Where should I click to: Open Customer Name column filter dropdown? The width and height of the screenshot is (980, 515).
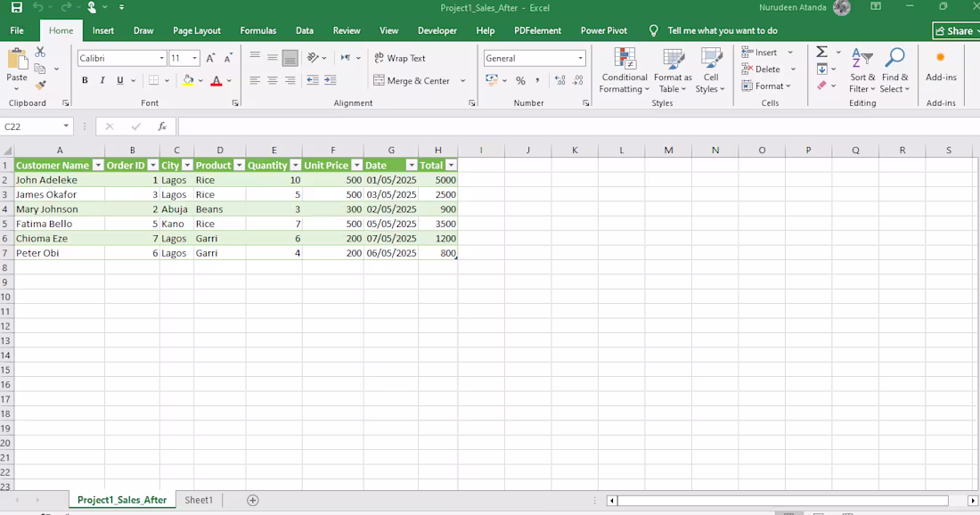pyautogui.click(x=97, y=166)
